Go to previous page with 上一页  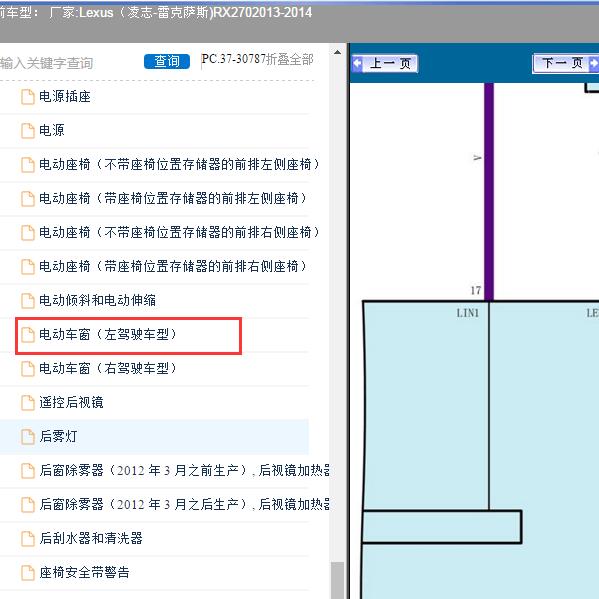pyautogui.click(x=385, y=63)
